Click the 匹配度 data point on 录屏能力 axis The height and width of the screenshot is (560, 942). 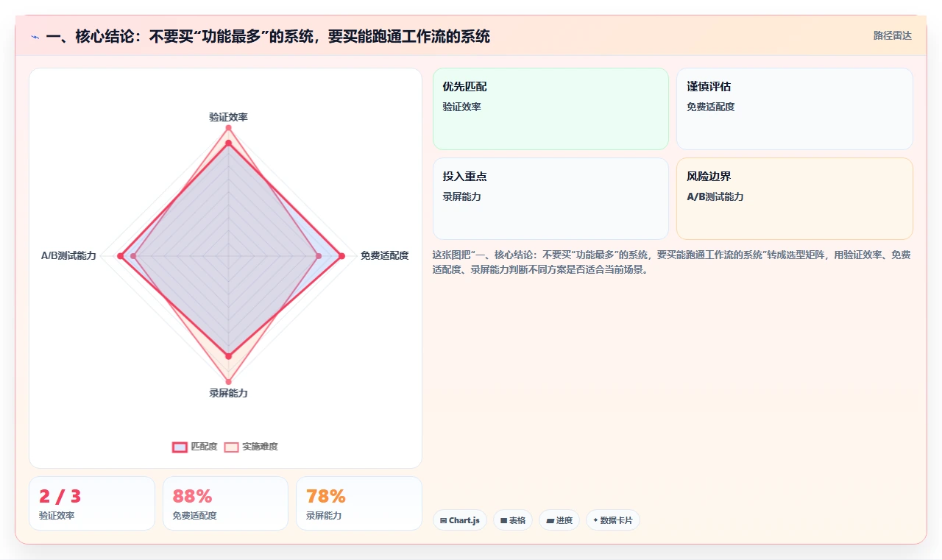tap(228, 356)
